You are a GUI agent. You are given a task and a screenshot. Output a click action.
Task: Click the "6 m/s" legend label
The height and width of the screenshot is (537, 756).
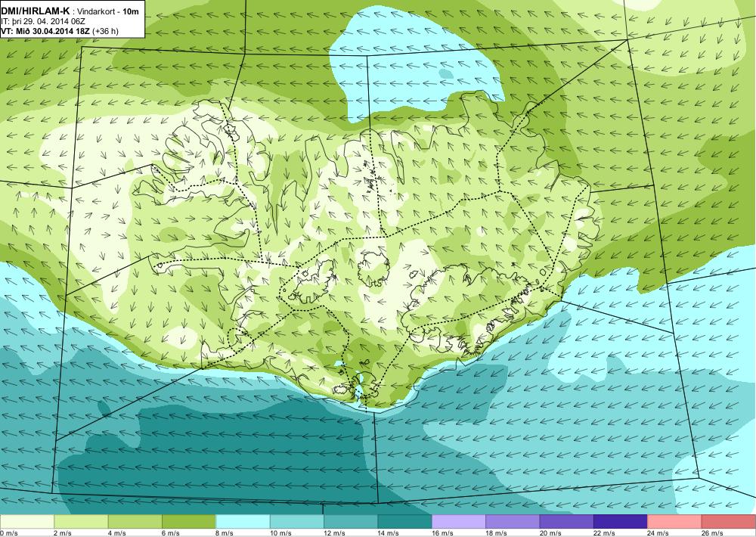171,533
